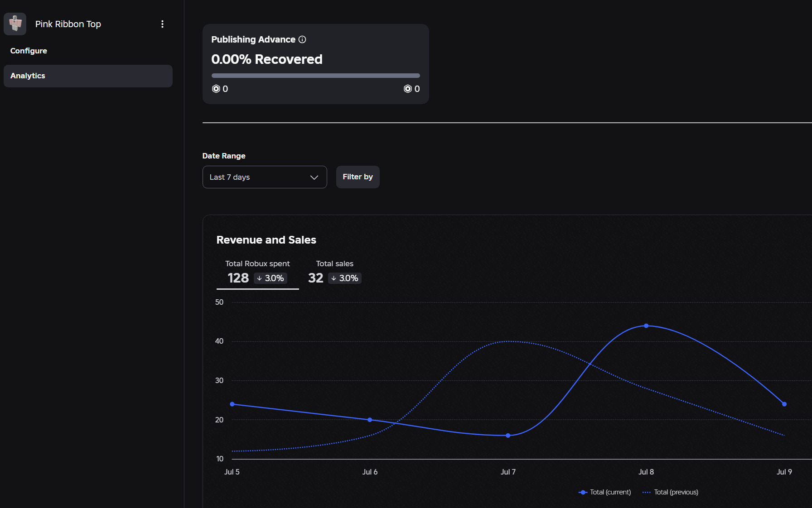Click the chevron arrow in Date Range dropdown

click(x=314, y=177)
